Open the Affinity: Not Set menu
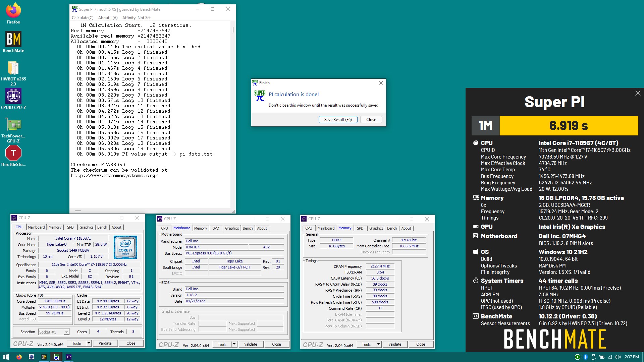Image resolution: width=644 pixels, height=362 pixels. [x=137, y=18]
